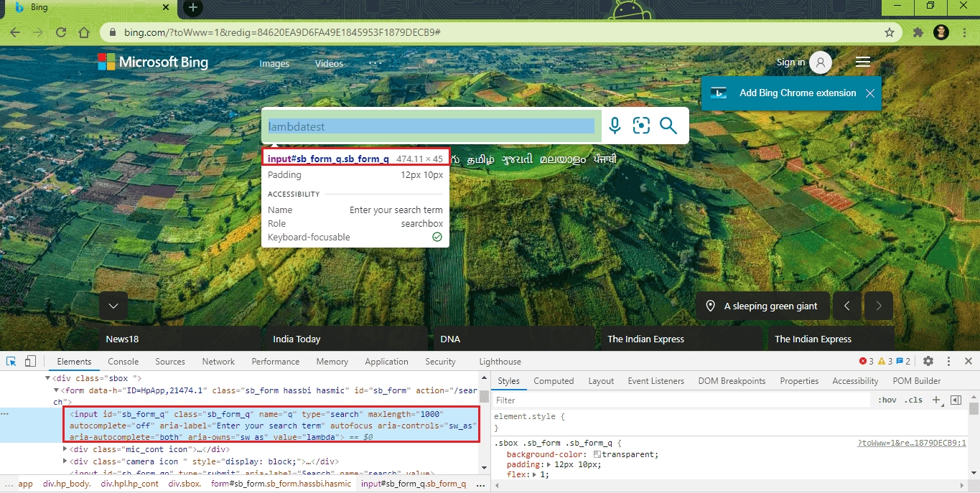Click the Sign in link
Image resolution: width=980 pixels, height=493 pixels.
coord(790,62)
